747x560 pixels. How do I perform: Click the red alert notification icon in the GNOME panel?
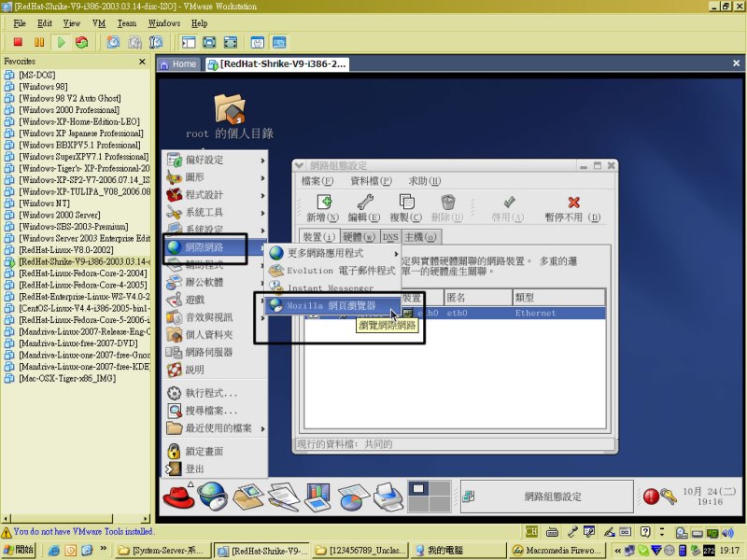(x=650, y=497)
